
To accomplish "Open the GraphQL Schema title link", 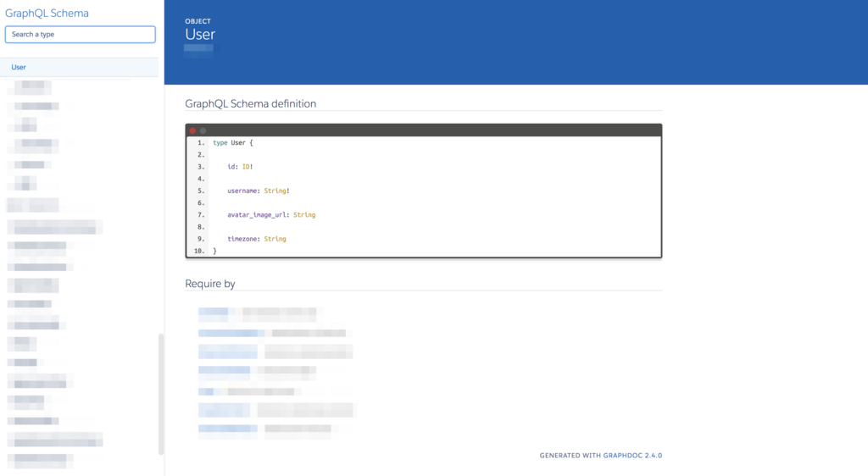I will pyautogui.click(x=47, y=13).
